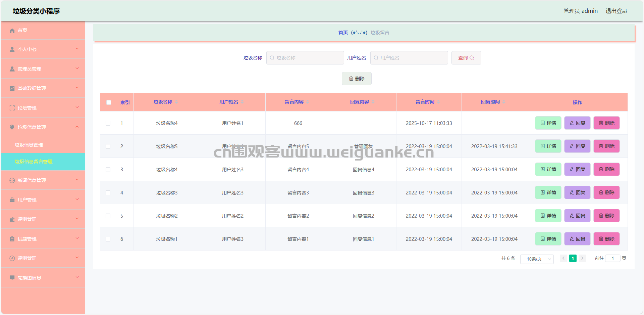Click the home icon beside 首页 in sidebar
The image size is (644, 315).
pyautogui.click(x=12, y=31)
